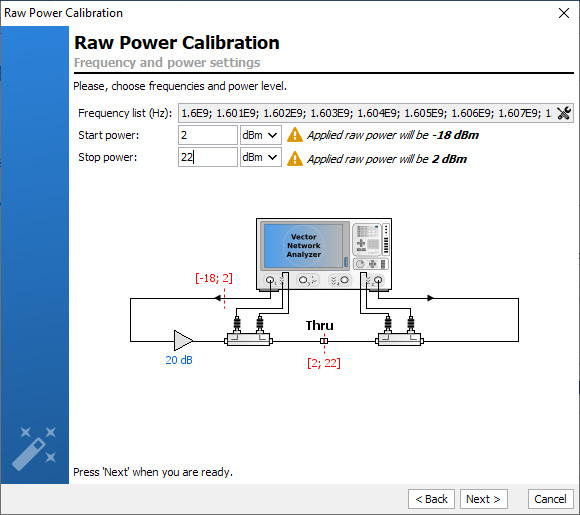Click the left directional coupler in diagram
The height and width of the screenshot is (515, 580).
tap(249, 339)
